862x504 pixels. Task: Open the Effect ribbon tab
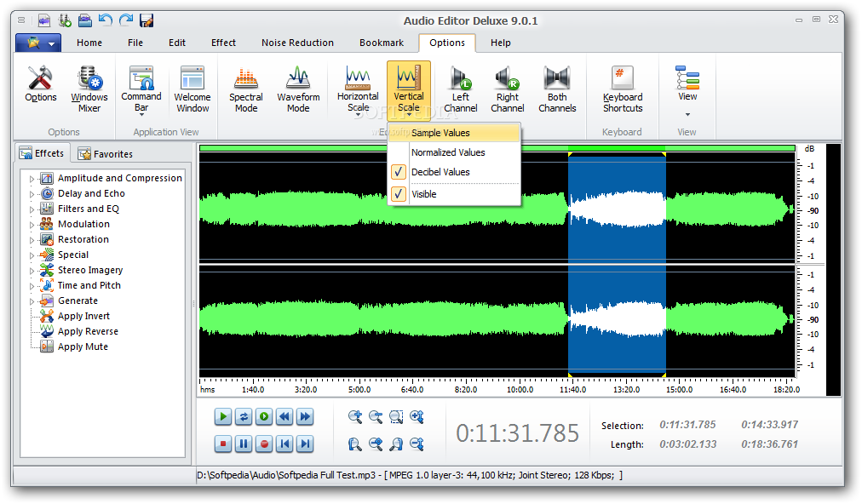pyautogui.click(x=223, y=43)
